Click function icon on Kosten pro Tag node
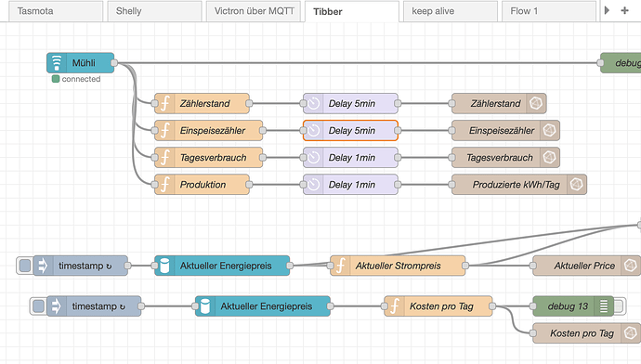The height and width of the screenshot is (364, 641). tap(395, 306)
